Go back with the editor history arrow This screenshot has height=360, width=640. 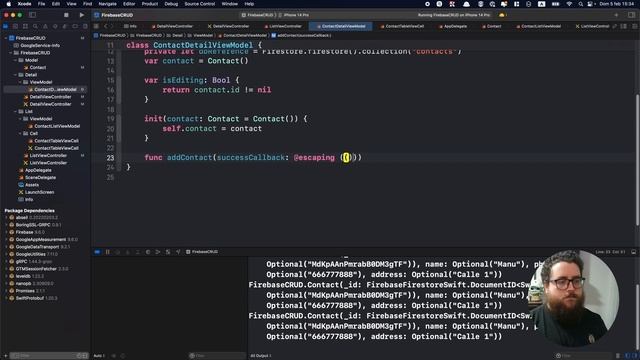tap(105, 26)
